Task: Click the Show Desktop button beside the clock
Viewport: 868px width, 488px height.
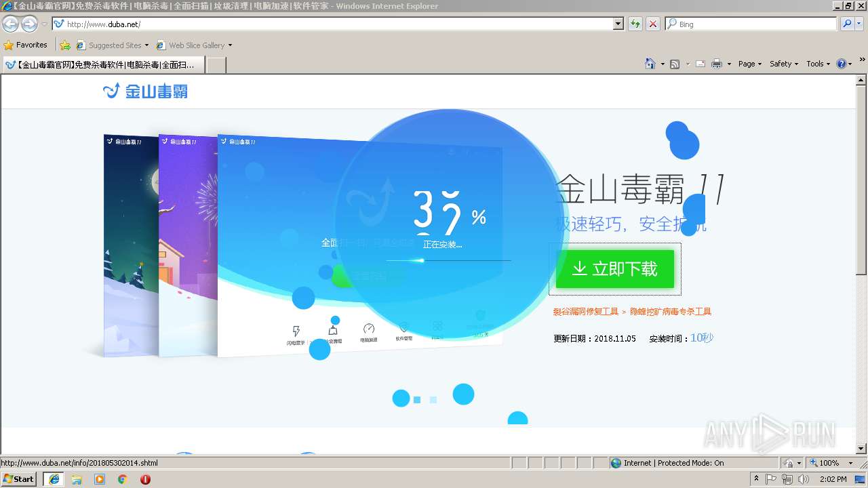Action: [x=861, y=479]
